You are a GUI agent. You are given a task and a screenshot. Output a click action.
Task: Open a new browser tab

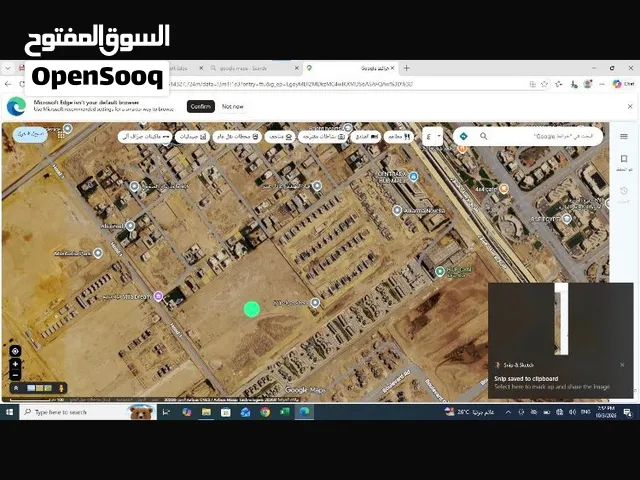[x=407, y=68]
